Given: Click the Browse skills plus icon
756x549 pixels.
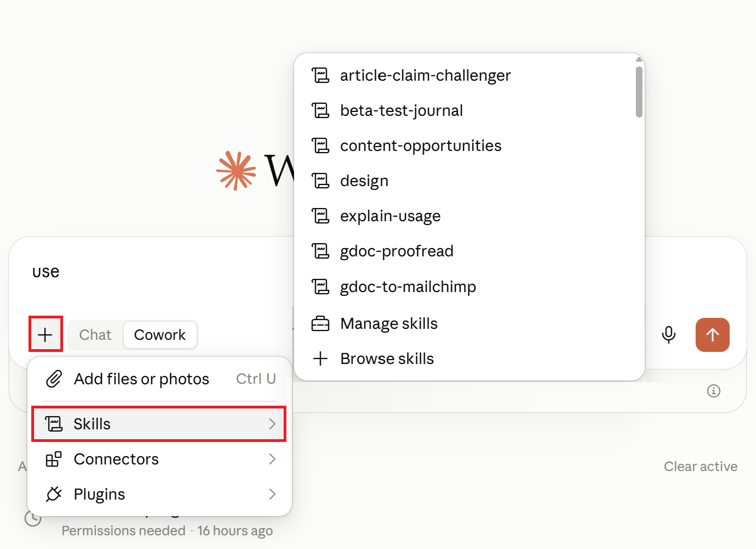Looking at the screenshot, I should pos(320,358).
